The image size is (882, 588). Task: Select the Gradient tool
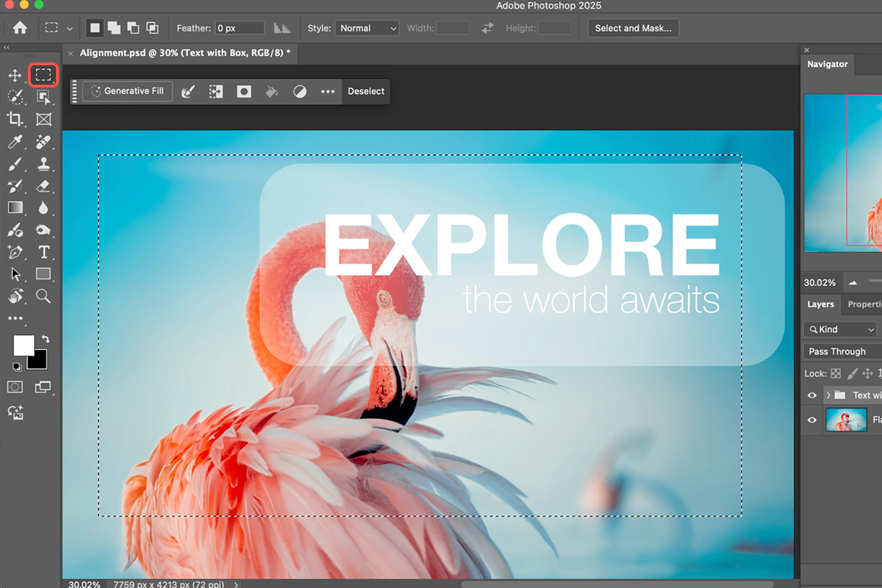(15, 208)
